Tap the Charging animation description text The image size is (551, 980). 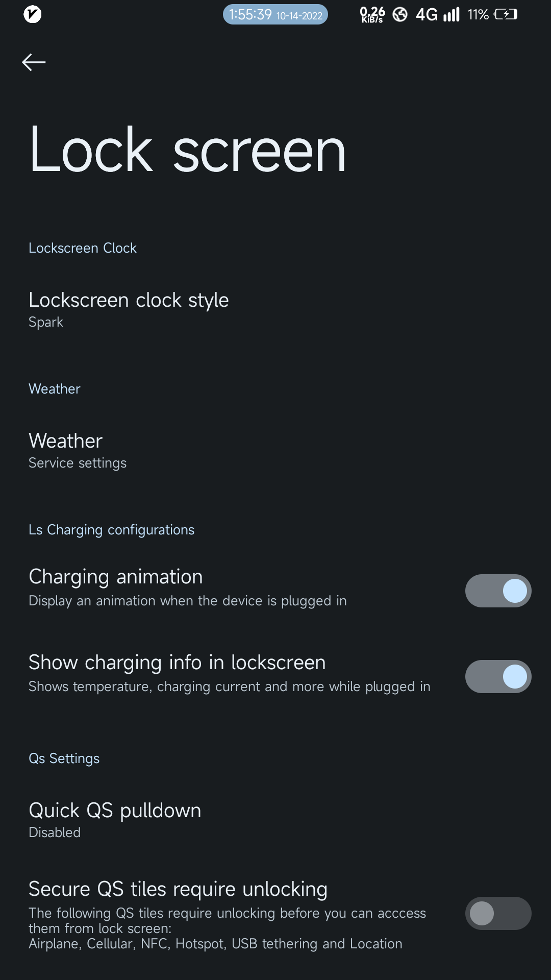(187, 601)
